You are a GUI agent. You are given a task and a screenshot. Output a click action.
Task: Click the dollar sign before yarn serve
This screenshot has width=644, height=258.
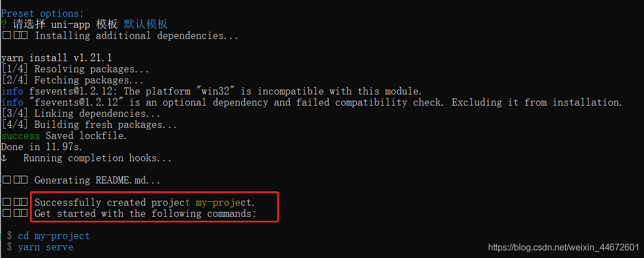pyautogui.click(x=9, y=247)
